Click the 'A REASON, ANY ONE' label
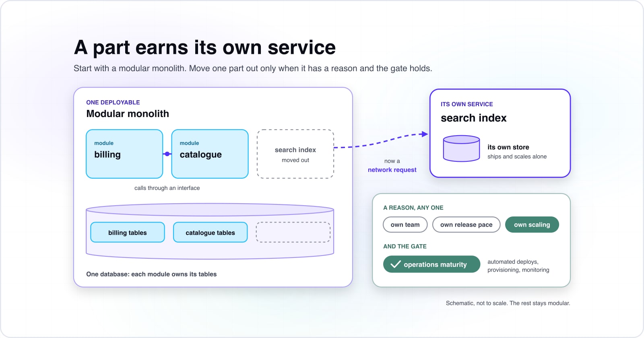The image size is (644, 338). coord(413,208)
